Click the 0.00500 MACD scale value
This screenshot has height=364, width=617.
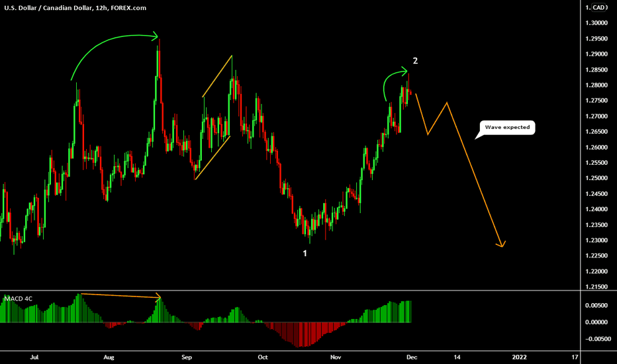click(x=596, y=305)
